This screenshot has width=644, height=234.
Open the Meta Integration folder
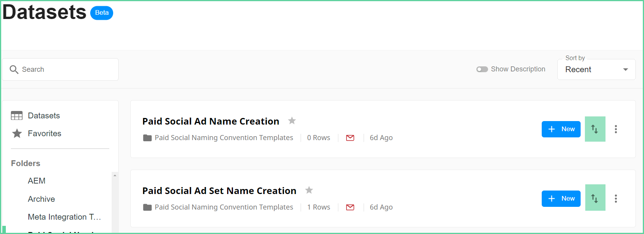pos(64,217)
